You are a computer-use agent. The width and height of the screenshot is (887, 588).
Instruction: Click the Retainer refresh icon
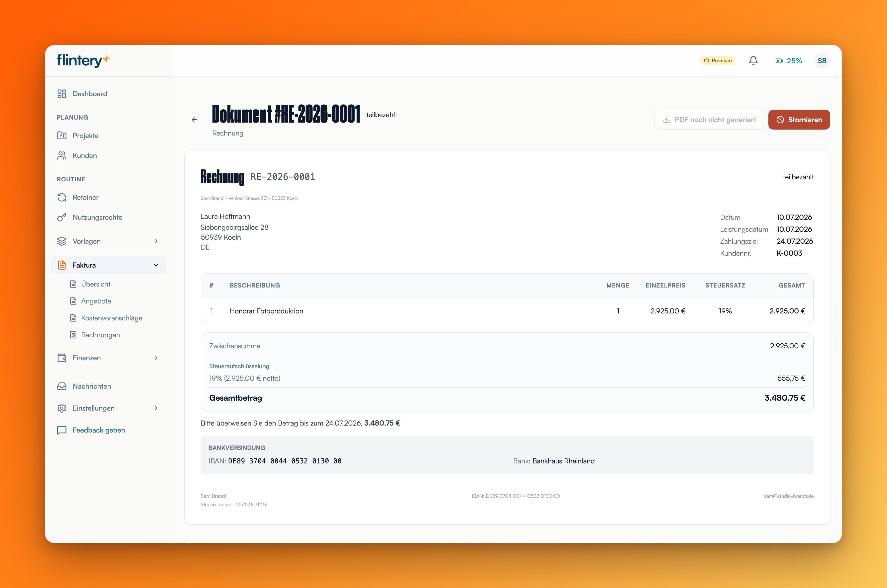(x=62, y=197)
